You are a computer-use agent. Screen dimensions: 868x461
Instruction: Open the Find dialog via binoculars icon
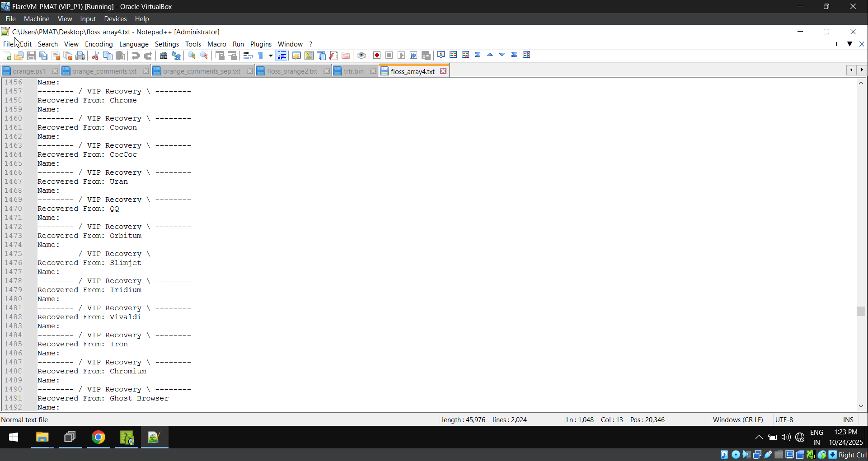pos(163,55)
